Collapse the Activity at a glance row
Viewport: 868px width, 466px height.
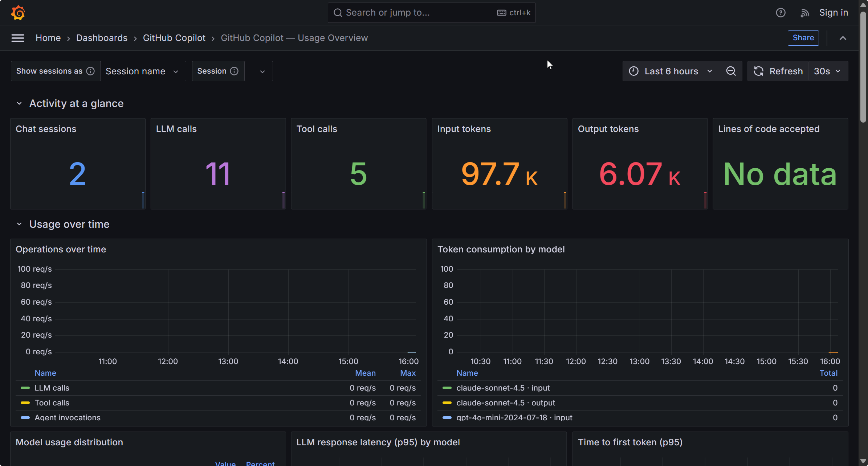(x=19, y=104)
